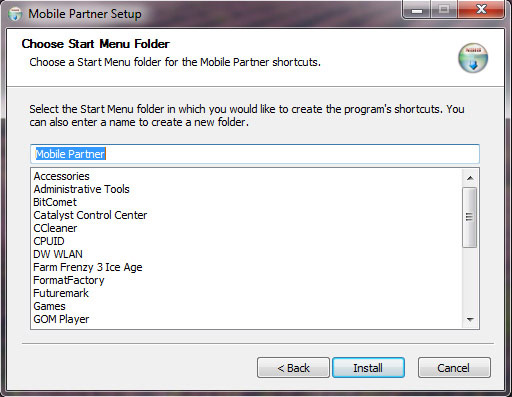Viewport: 512px width, 397px height.
Task: Click the Mobile Partner title bar icon
Action: pos(15,14)
